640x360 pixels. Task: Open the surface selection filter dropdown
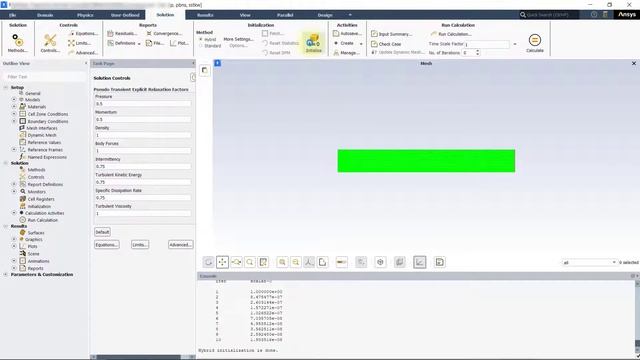point(589,262)
